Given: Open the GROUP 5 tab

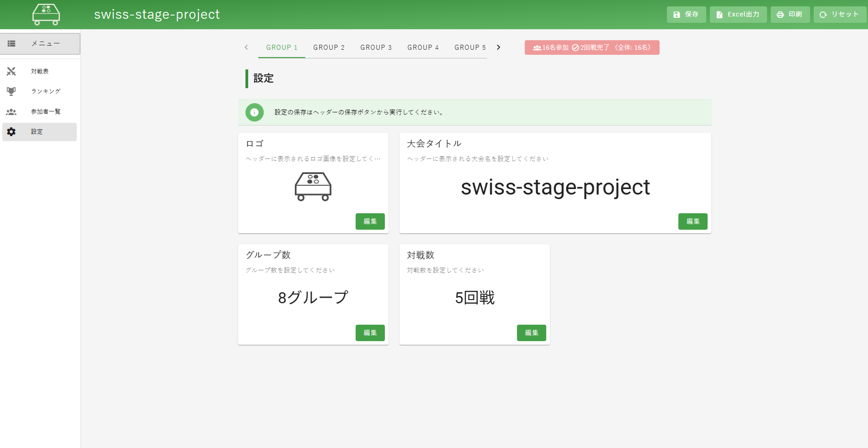Looking at the screenshot, I should pos(470,47).
